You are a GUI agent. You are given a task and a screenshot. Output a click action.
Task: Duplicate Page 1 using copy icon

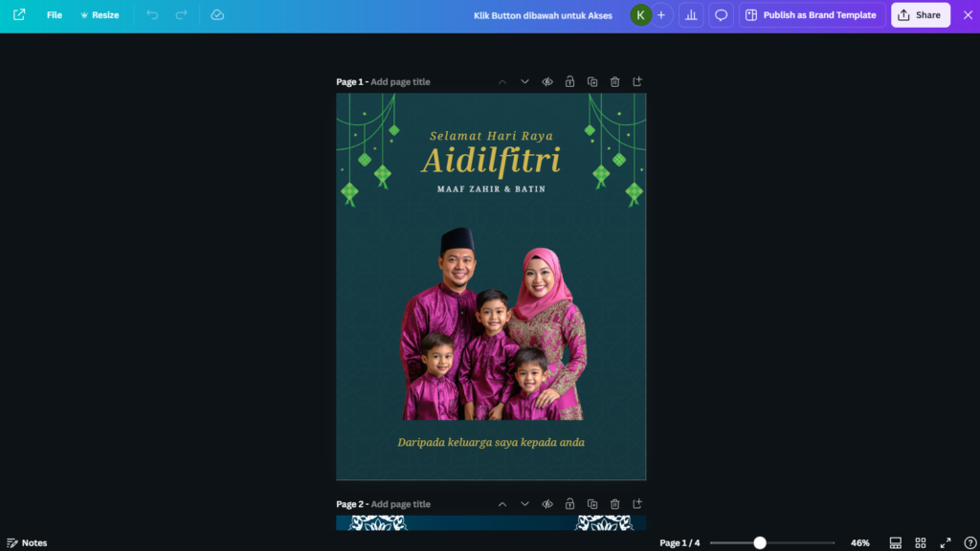592,82
